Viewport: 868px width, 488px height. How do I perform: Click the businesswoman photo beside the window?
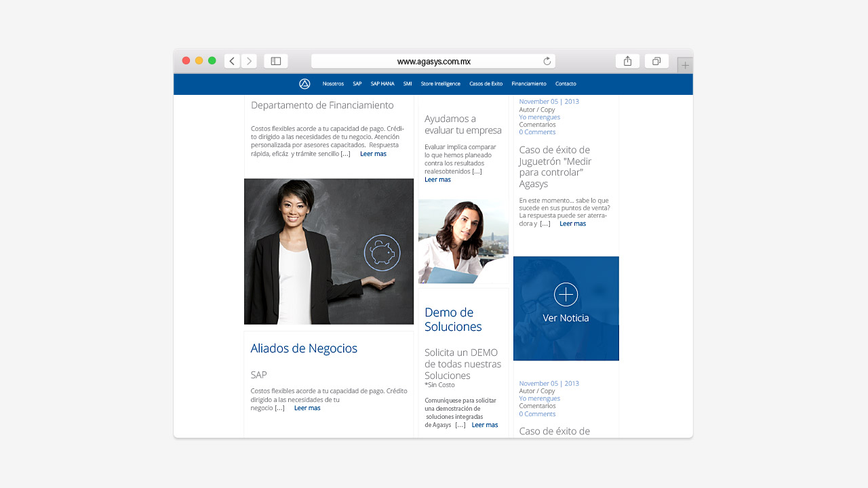[463, 241]
